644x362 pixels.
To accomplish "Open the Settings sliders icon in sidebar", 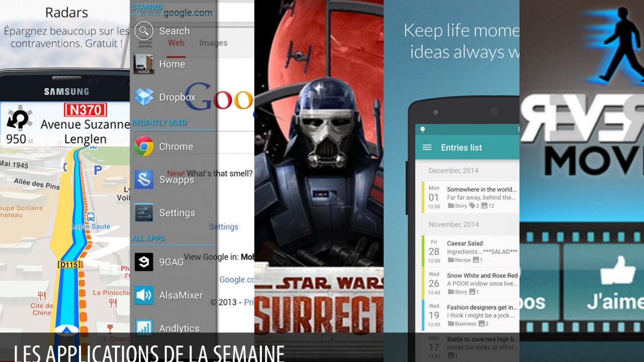I will [144, 213].
